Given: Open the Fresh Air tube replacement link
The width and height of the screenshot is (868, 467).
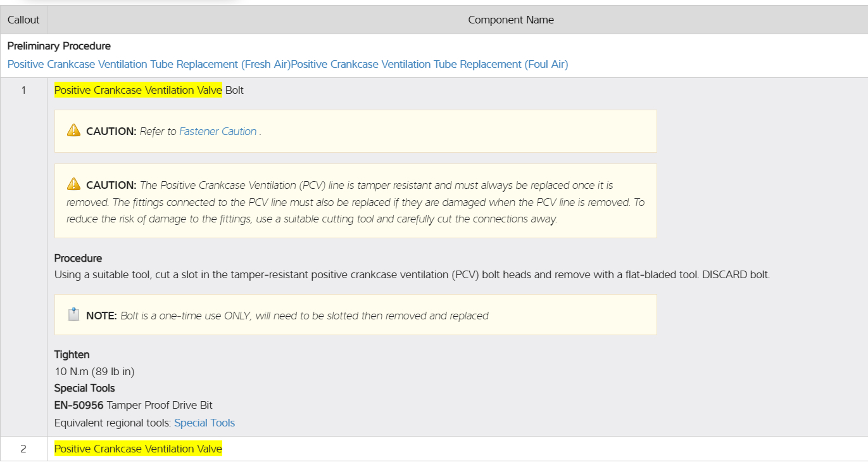Looking at the screenshot, I should click(x=149, y=65).
